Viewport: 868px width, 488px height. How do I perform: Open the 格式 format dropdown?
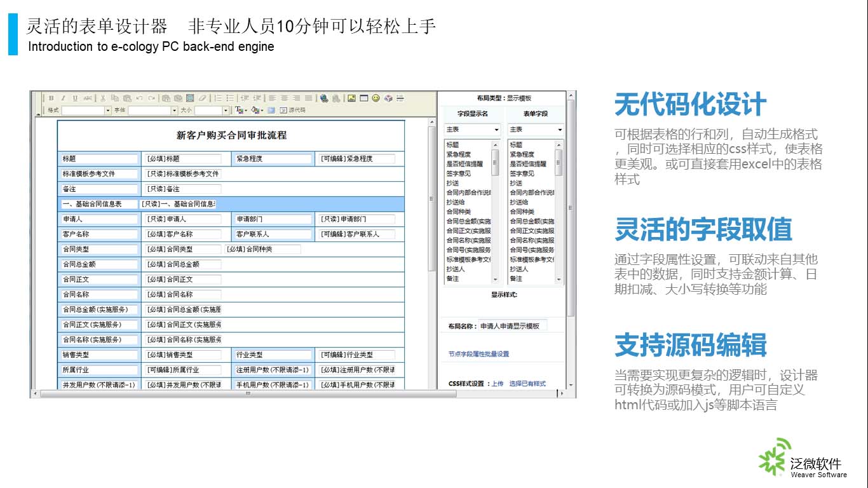tap(86, 111)
